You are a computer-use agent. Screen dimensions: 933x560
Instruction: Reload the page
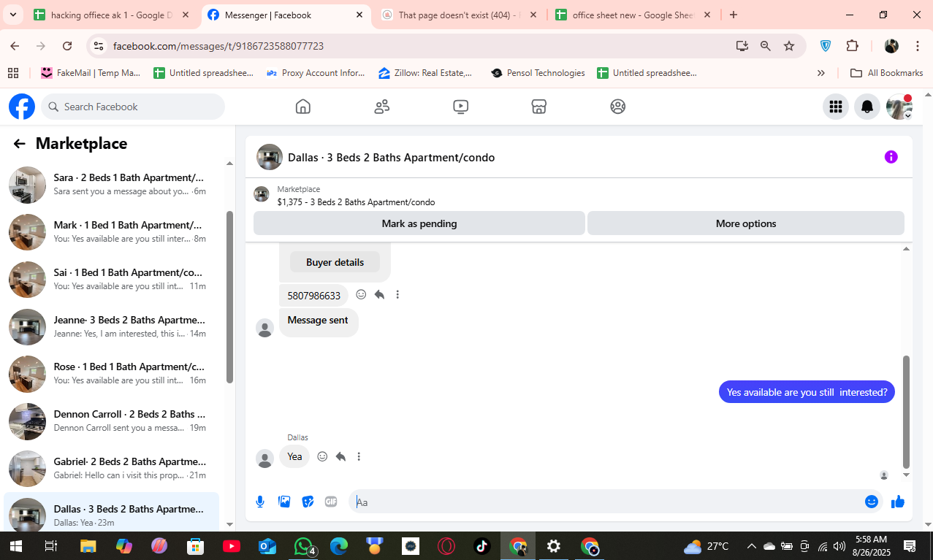[67, 46]
